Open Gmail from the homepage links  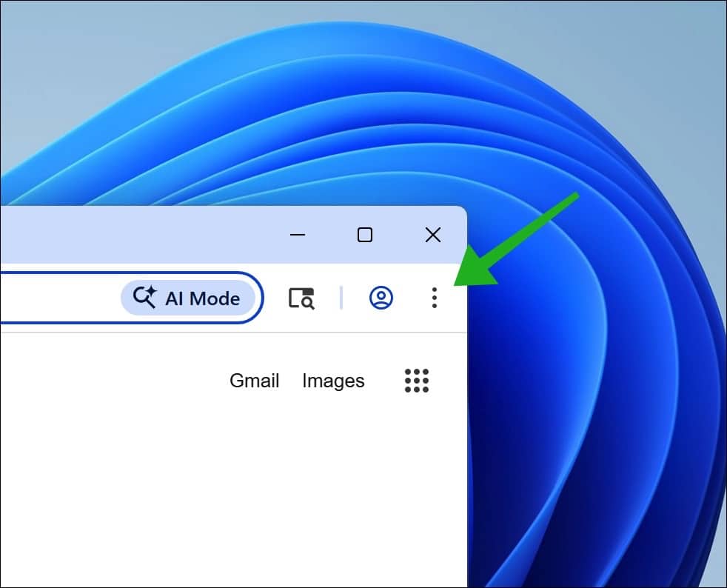click(x=254, y=380)
